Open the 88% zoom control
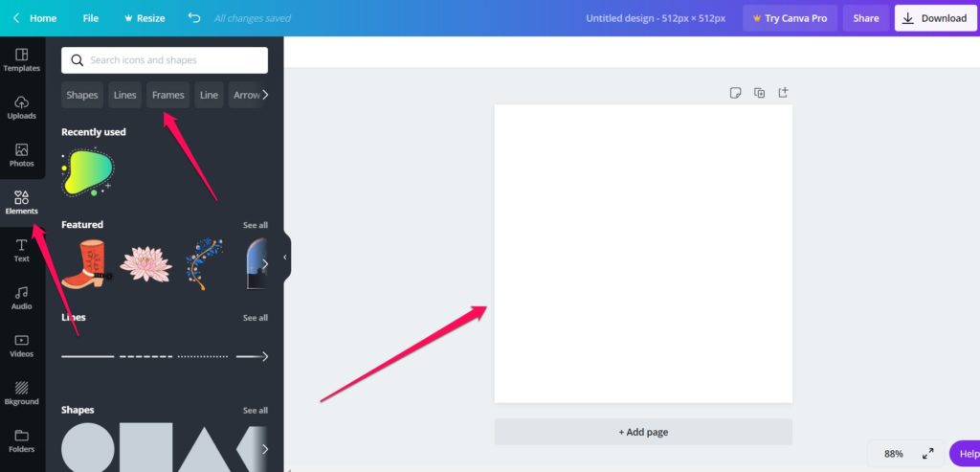 [x=893, y=454]
